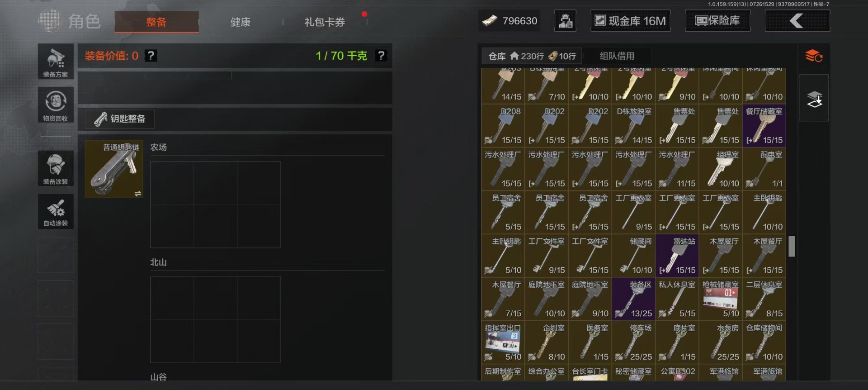Open the 物资回收 recycle icon
868x390 pixels.
click(56, 105)
